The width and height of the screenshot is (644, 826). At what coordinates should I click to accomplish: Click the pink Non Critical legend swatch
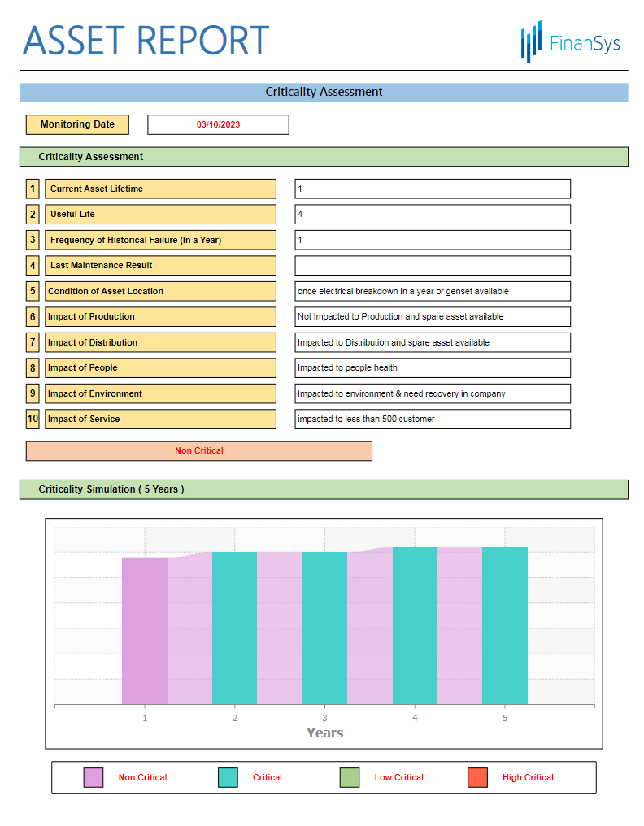tap(94, 778)
